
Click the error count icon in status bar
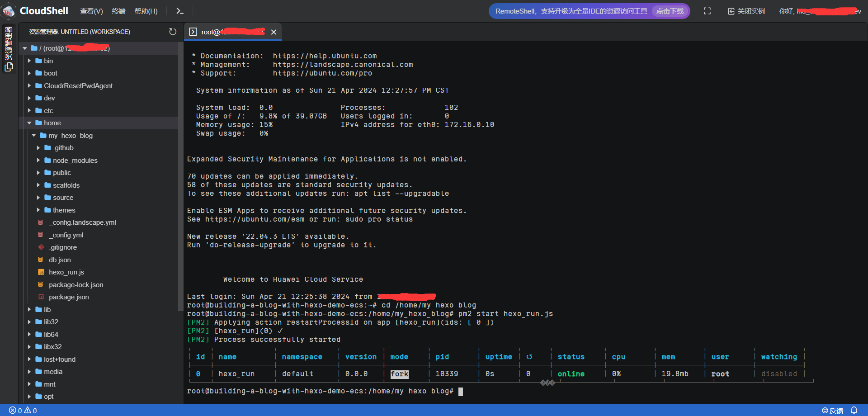(13, 411)
